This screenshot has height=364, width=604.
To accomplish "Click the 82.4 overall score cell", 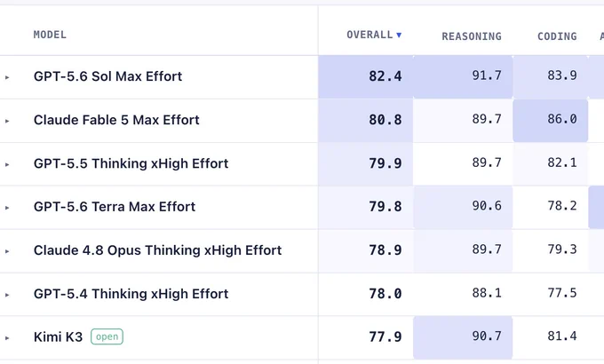I will coord(366,76).
